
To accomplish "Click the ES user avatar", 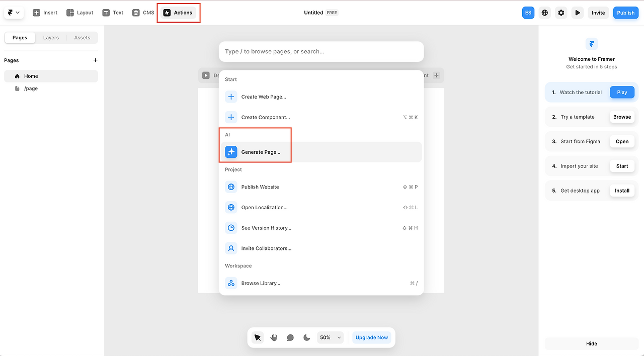I will (x=528, y=13).
